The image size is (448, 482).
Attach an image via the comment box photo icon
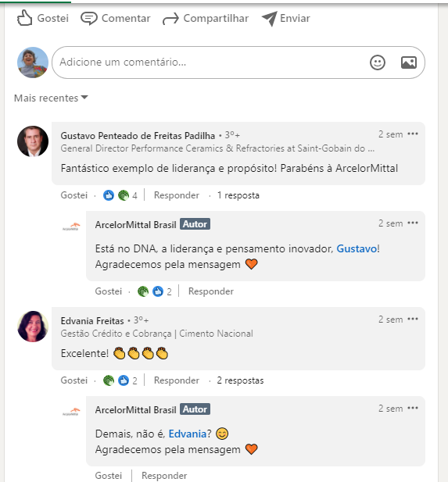[x=409, y=62]
